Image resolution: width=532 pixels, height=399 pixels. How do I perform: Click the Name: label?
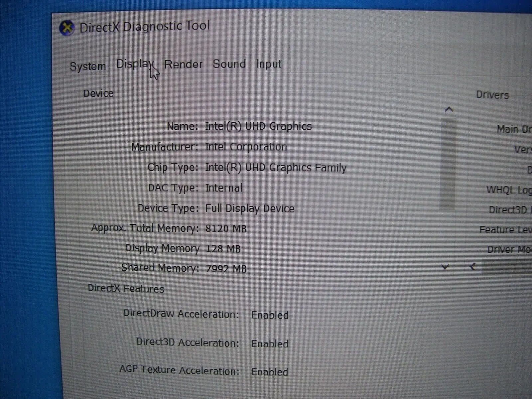(183, 126)
